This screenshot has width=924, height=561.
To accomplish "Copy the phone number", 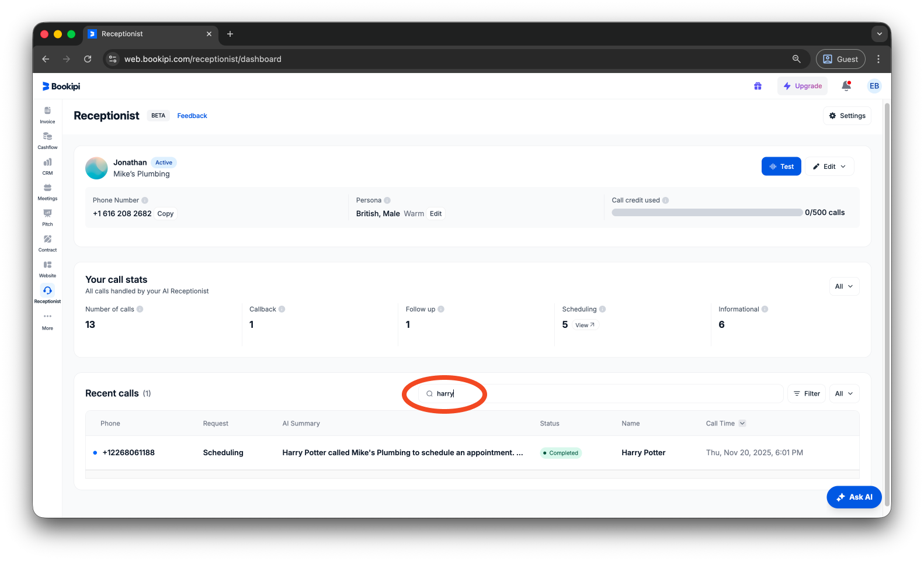I will coord(165,214).
